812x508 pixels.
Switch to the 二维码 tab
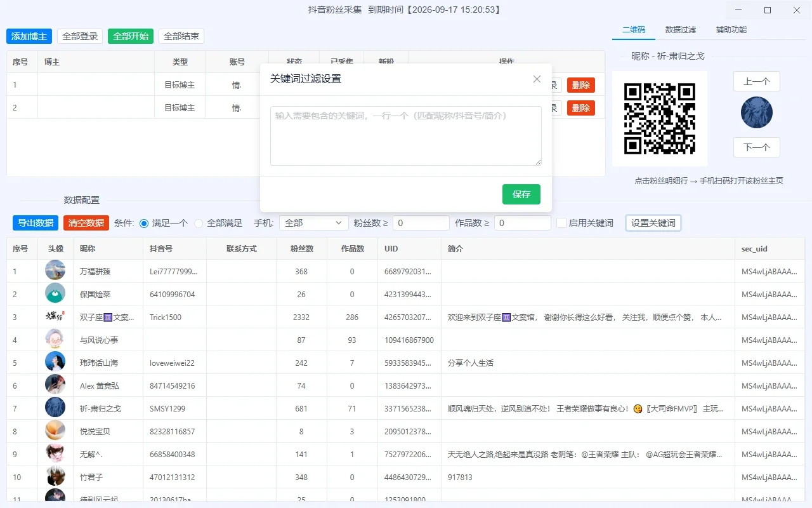(x=634, y=30)
